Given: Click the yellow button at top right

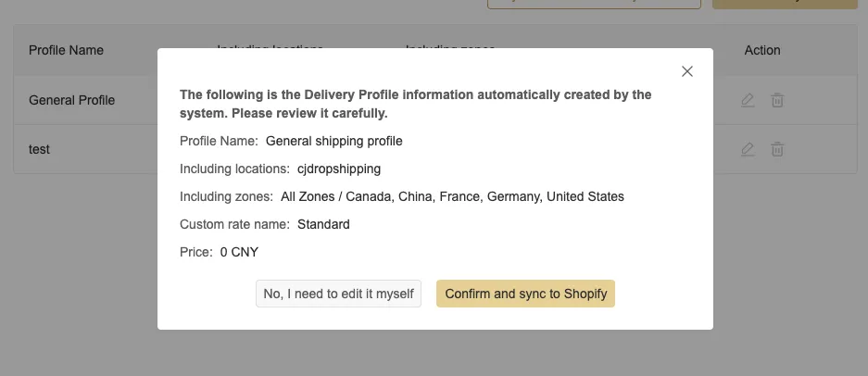Looking at the screenshot, I should pyautogui.click(x=784, y=4).
